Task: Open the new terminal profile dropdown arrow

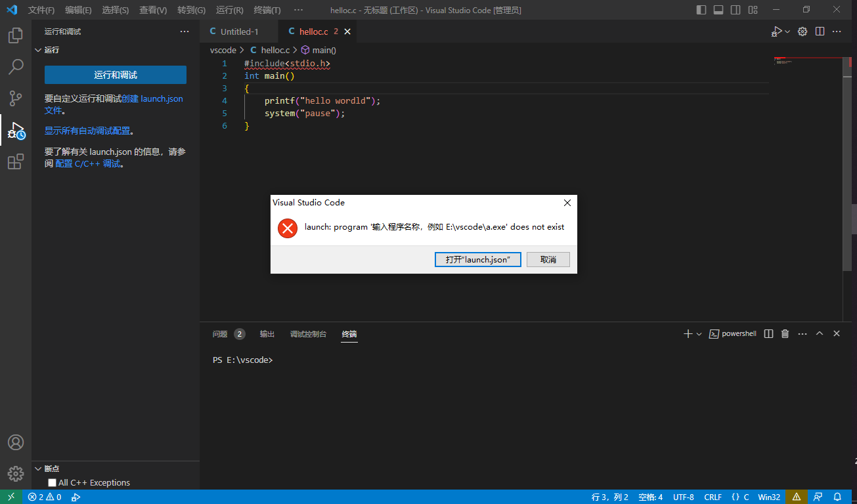Action: coord(699,334)
